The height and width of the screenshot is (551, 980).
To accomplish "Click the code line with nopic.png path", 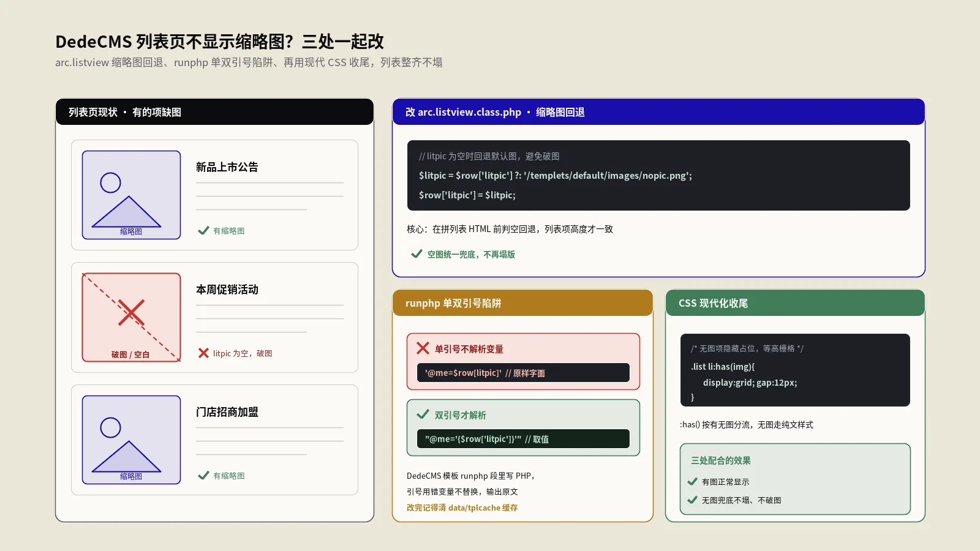I will coord(556,176).
